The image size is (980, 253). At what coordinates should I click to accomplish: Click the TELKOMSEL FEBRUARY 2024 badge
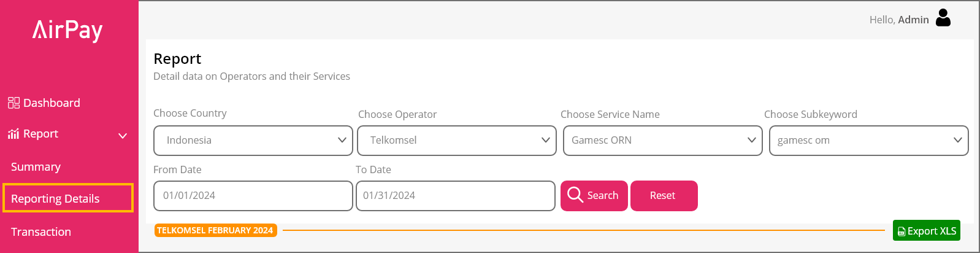(x=215, y=230)
